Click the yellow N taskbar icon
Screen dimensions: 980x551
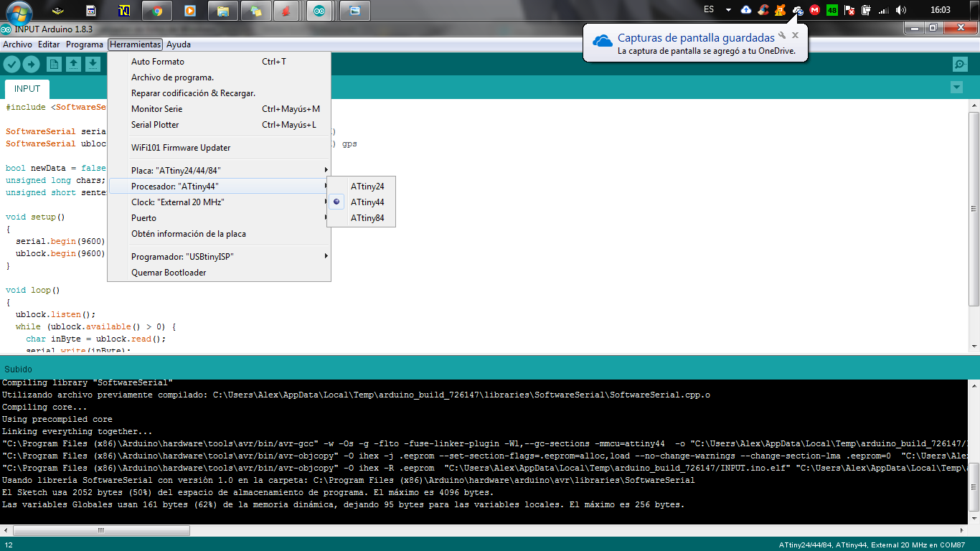pos(124,11)
